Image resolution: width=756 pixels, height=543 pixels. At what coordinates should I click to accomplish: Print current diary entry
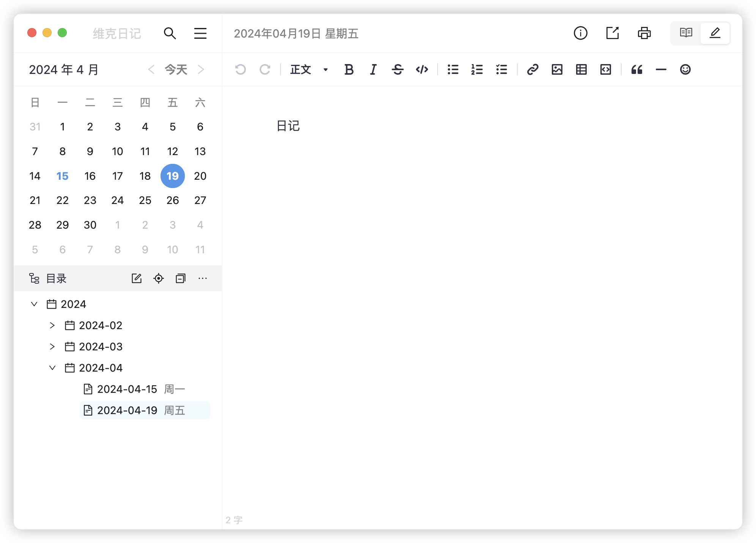point(644,33)
